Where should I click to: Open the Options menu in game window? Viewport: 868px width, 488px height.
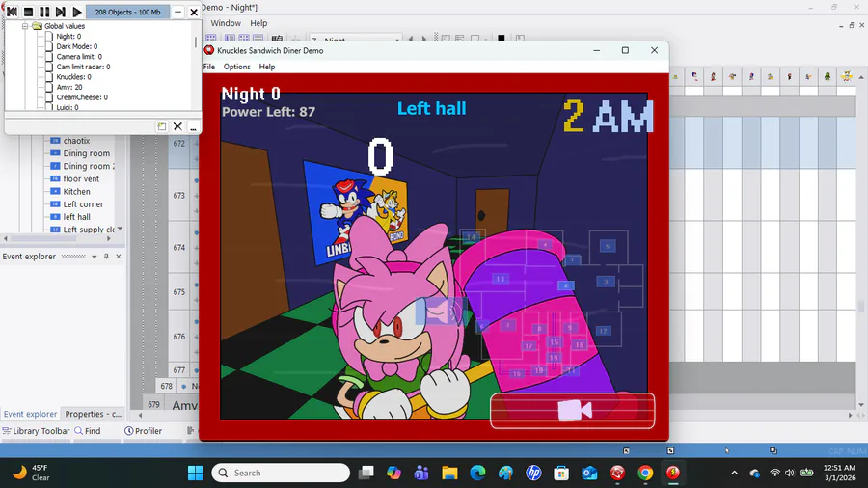click(237, 67)
